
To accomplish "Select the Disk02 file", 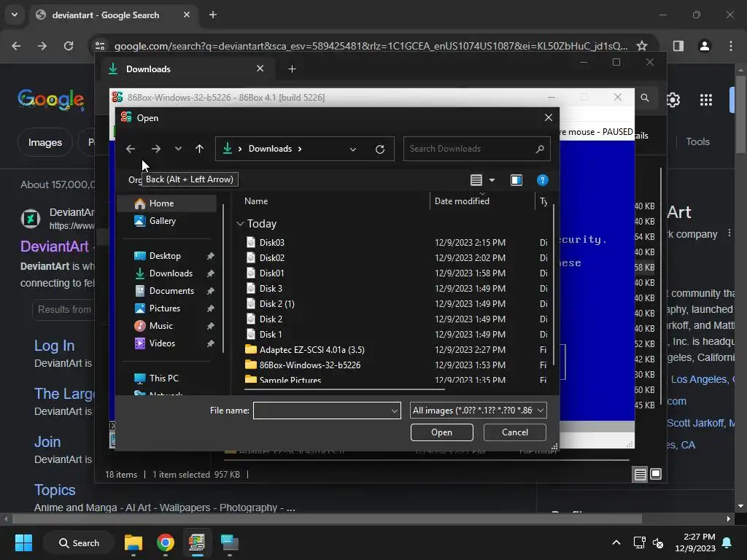I will (271, 257).
